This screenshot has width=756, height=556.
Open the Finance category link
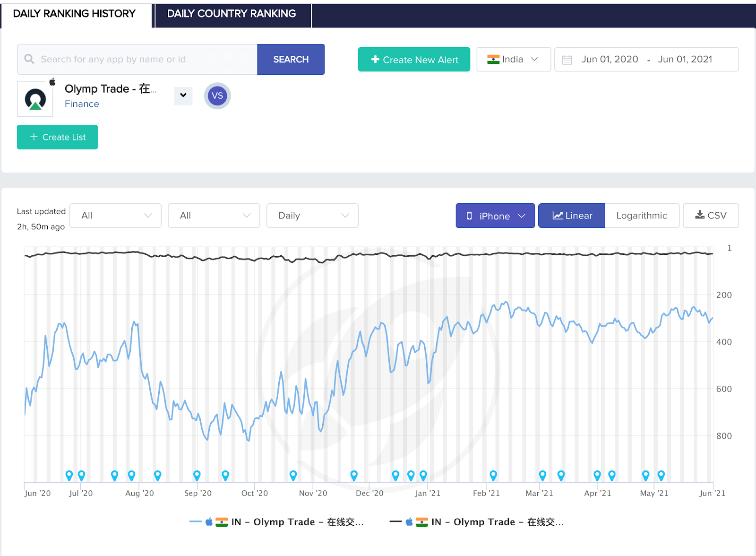[82, 104]
